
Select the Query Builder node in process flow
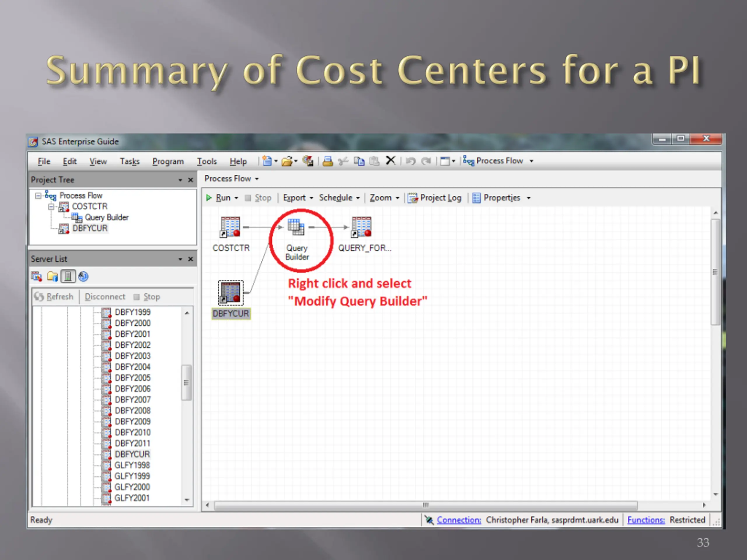(296, 239)
